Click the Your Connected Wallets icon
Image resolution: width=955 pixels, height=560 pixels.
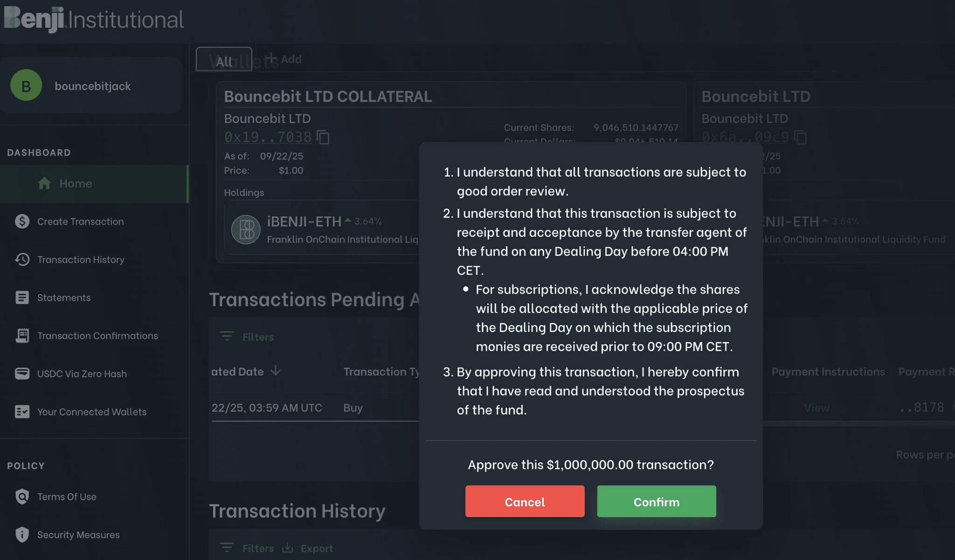22,412
